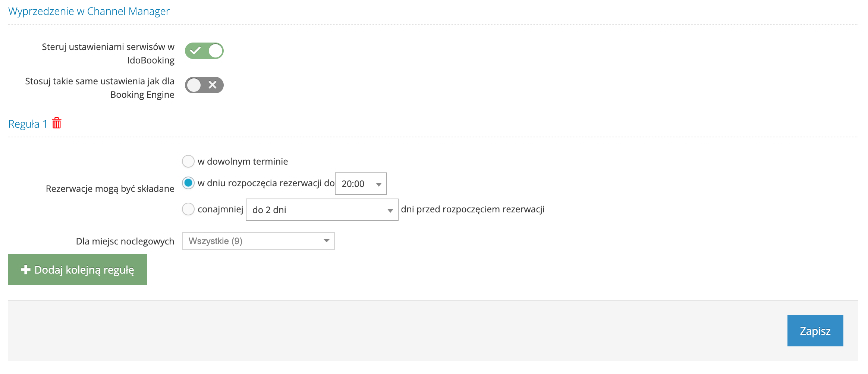Click the plus icon on Dodaj kolejną regułę
Screen dimensions: 868x374
click(x=25, y=269)
